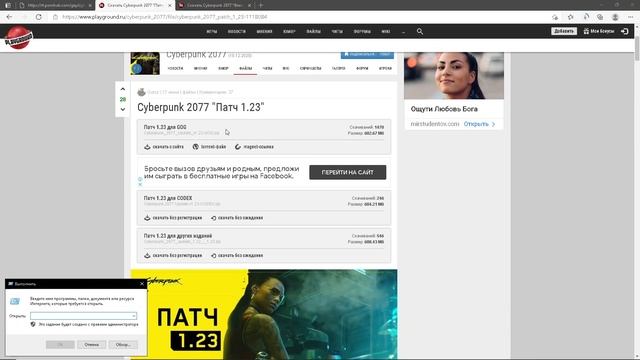Click the Патч 1.23 для CODEX title
The height and width of the screenshot is (360, 640).
(168, 198)
